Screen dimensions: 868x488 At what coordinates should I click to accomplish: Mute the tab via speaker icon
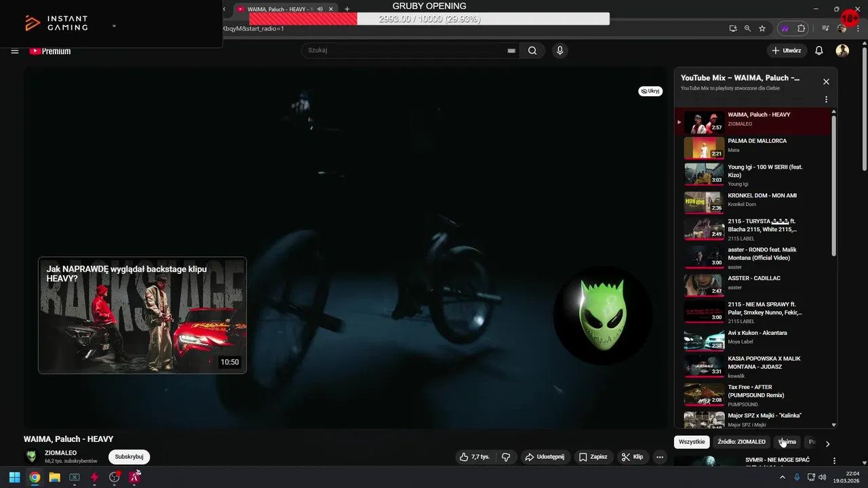pos(321,9)
